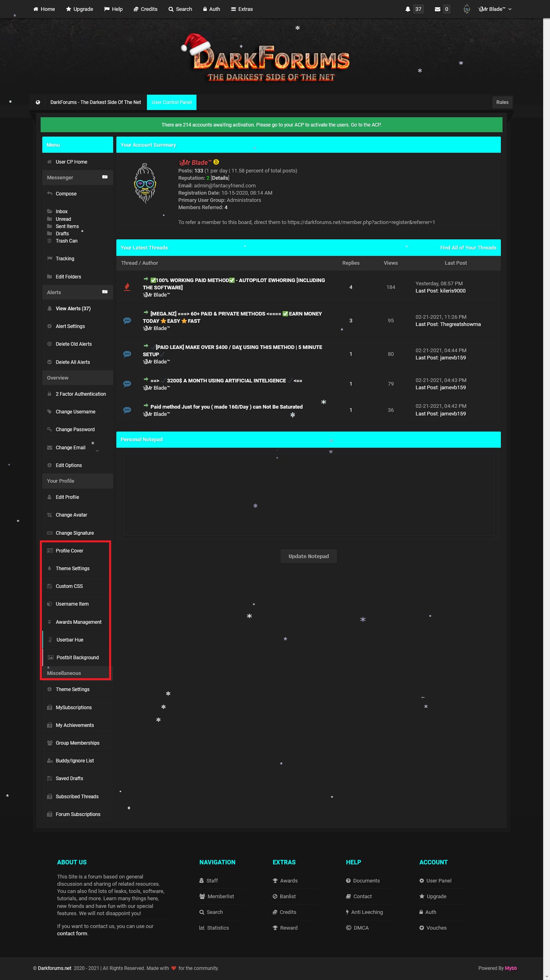Open the messages envelope icon in top bar
The height and width of the screenshot is (980, 550).
437,9
